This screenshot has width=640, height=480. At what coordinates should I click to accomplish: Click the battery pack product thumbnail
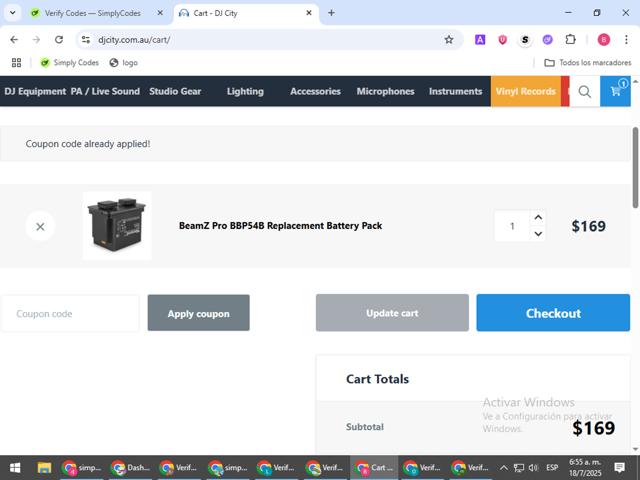pyautogui.click(x=117, y=226)
